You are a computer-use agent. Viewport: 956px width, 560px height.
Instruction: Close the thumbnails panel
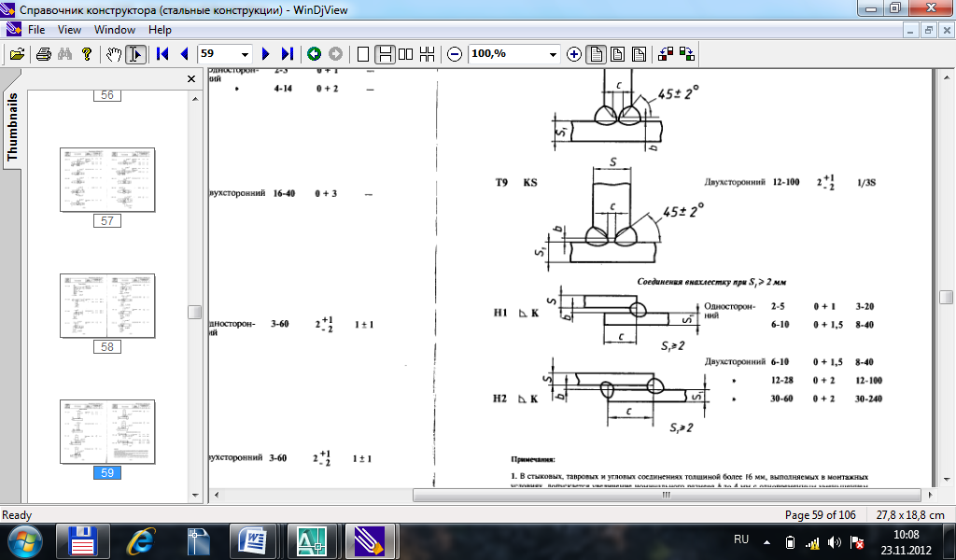tap(190, 78)
